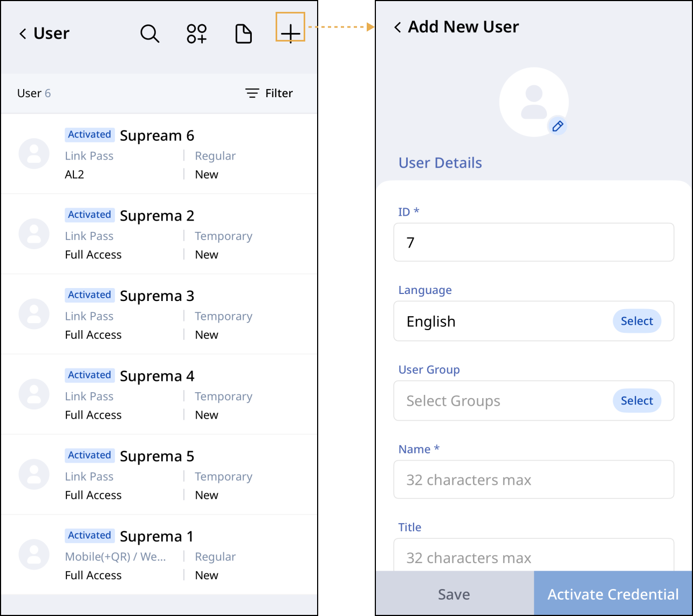Open the batch add users icon
Image resolution: width=693 pixels, height=616 pixels.
tap(197, 33)
